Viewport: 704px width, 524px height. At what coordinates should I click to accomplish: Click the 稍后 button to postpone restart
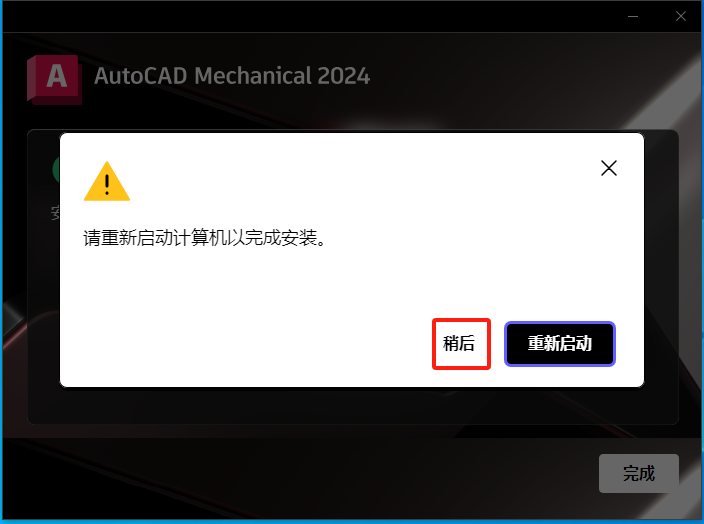click(x=461, y=344)
